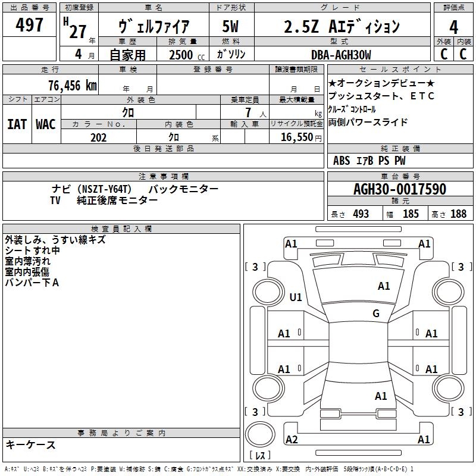Select the G windshield chip mark
The image size is (476, 476).
(x=375, y=314)
